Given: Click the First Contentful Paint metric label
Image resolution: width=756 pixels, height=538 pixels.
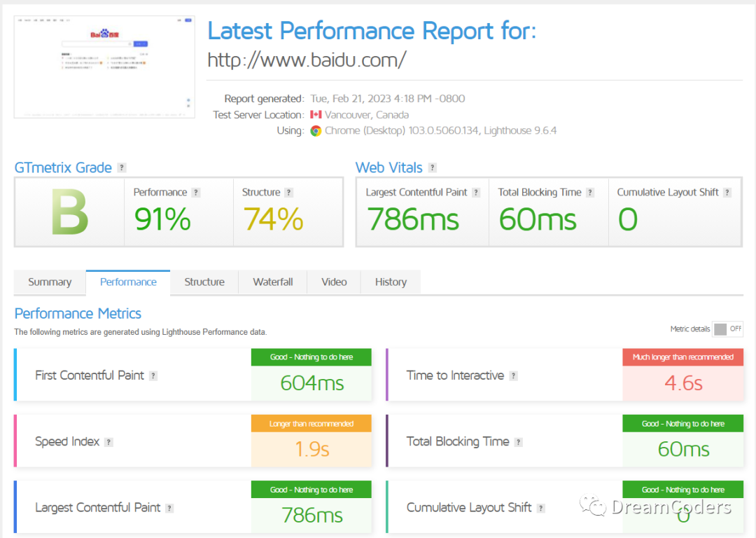Looking at the screenshot, I should coord(90,375).
